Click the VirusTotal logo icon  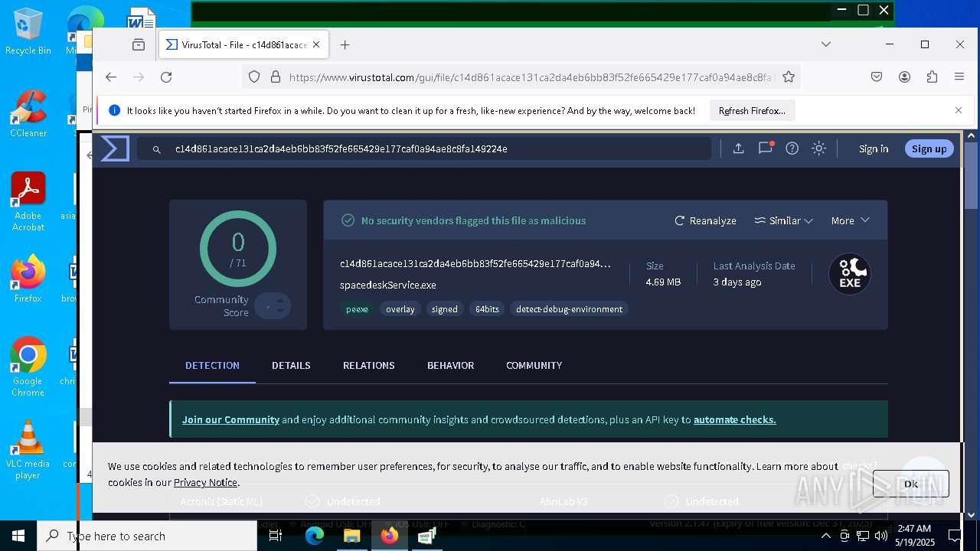(x=115, y=148)
